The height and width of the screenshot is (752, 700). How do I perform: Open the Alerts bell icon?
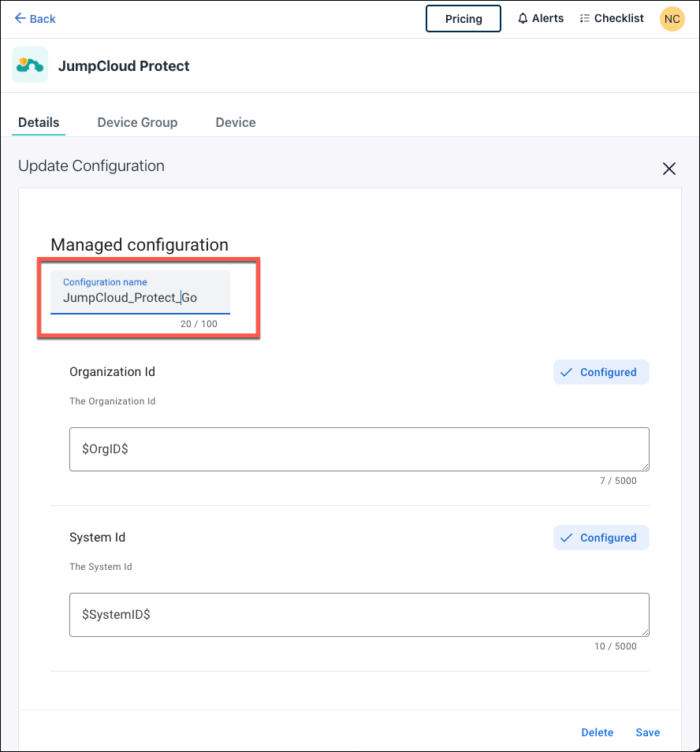click(x=523, y=18)
